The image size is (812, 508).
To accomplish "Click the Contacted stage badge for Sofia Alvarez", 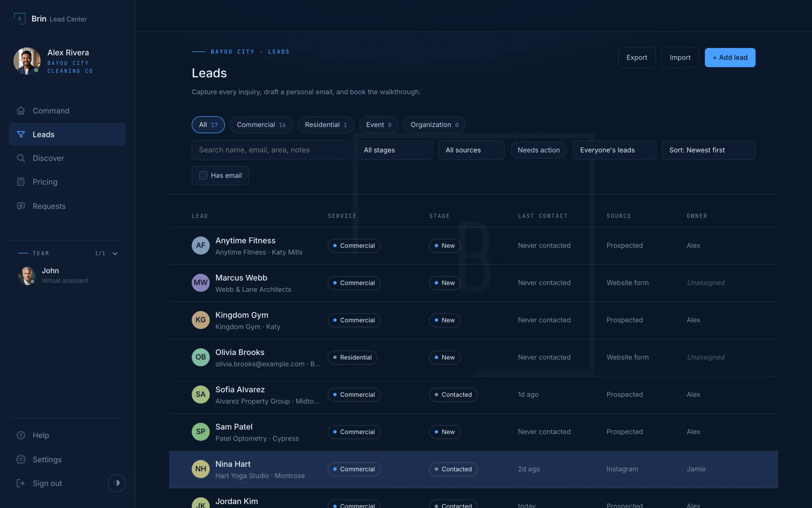I will click(453, 395).
